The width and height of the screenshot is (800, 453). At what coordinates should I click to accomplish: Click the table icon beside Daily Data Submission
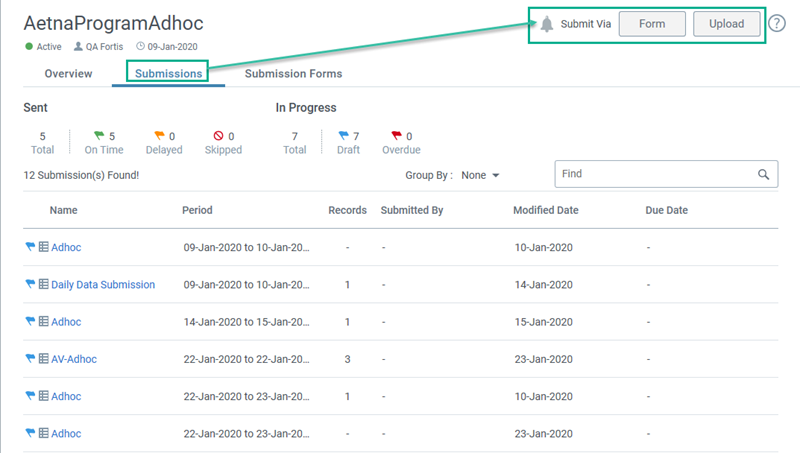pos(44,284)
